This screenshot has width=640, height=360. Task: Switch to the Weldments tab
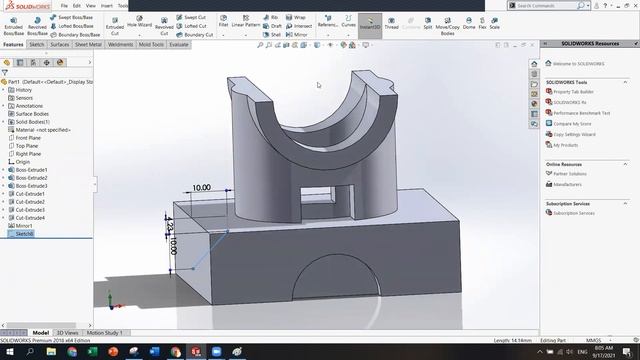pos(120,44)
